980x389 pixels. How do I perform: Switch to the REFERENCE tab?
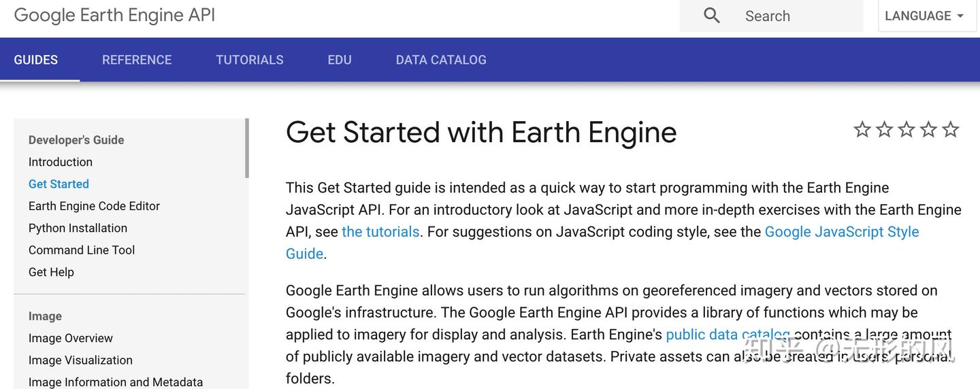[x=137, y=60]
